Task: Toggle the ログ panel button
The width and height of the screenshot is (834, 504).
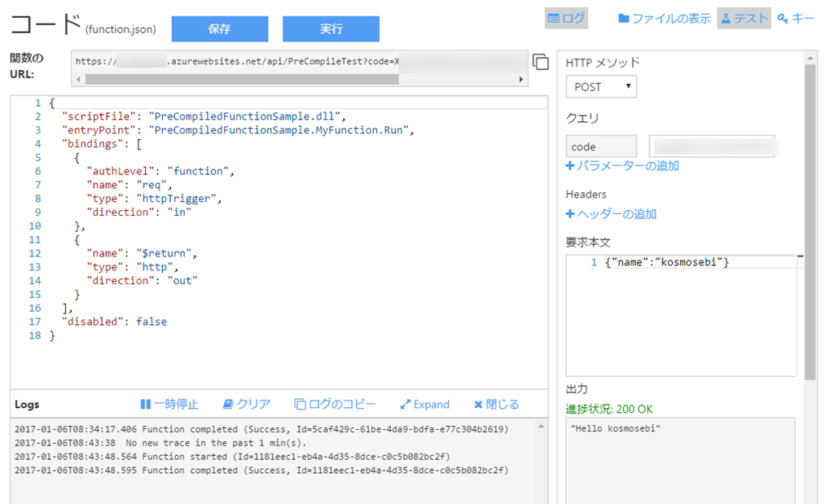Action: pos(567,19)
